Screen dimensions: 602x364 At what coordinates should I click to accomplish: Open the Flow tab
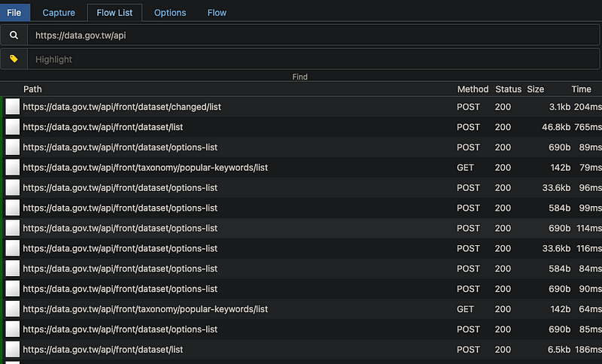(217, 12)
